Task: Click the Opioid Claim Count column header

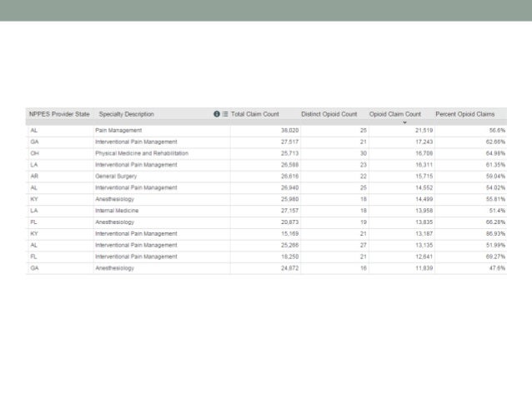Action: pyautogui.click(x=395, y=114)
